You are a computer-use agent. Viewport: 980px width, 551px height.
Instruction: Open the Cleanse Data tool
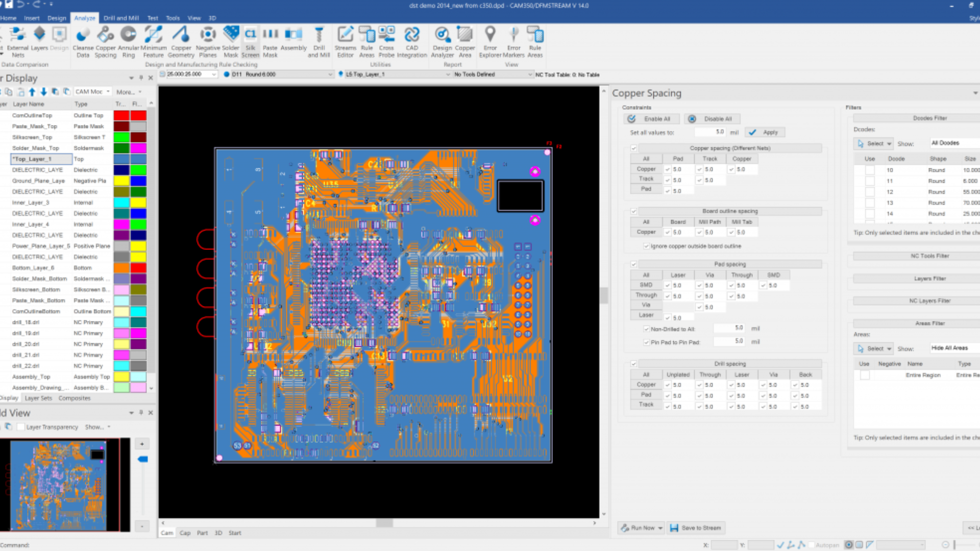point(83,41)
